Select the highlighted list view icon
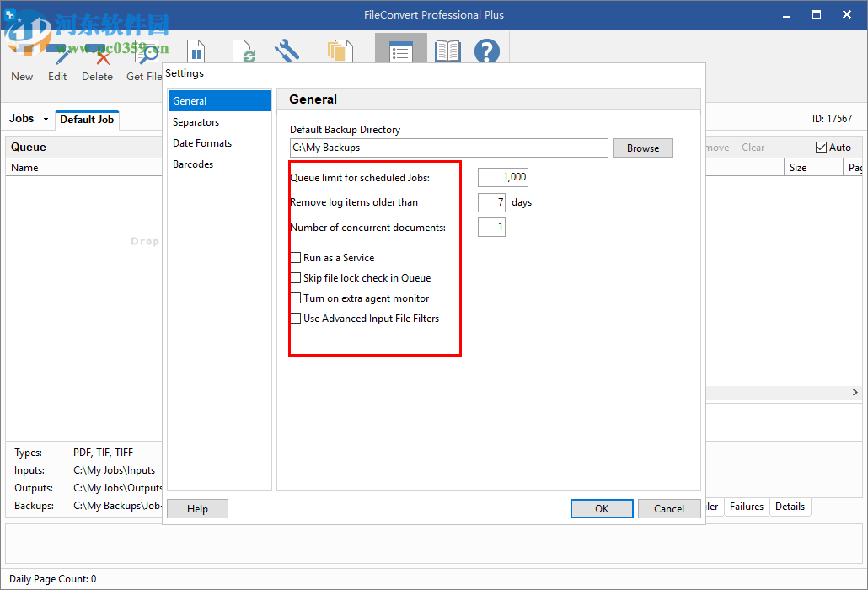 (x=400, y=51)
